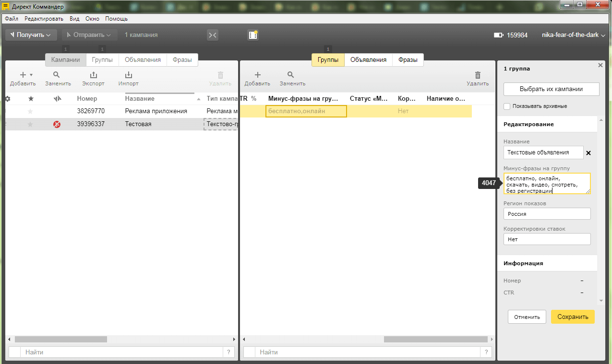
Task: Open the Редактировать menu
Action: tap(44, 19)
